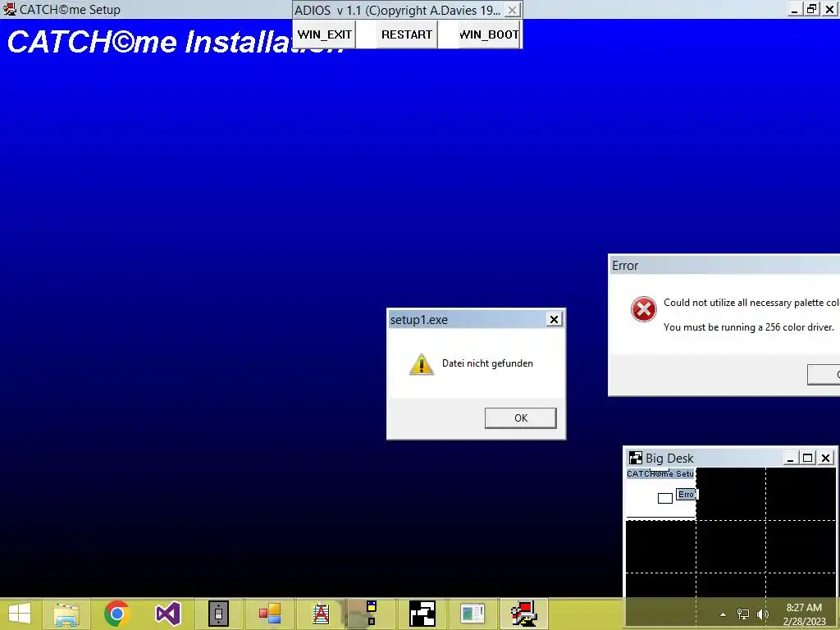Open the clock showing 8:27 AM
Screen dimensions: 840x630
click(804, 614)
